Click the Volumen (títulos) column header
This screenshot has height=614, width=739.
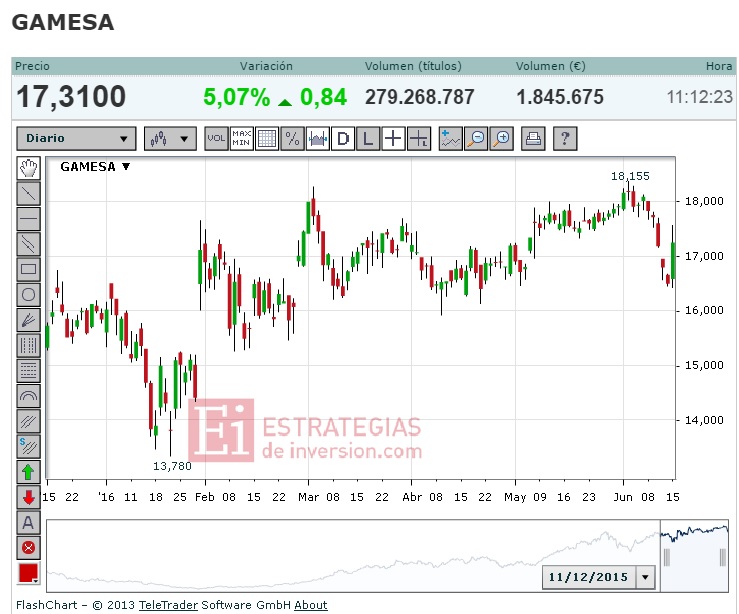pyautogui.click(x=413, y=66)
